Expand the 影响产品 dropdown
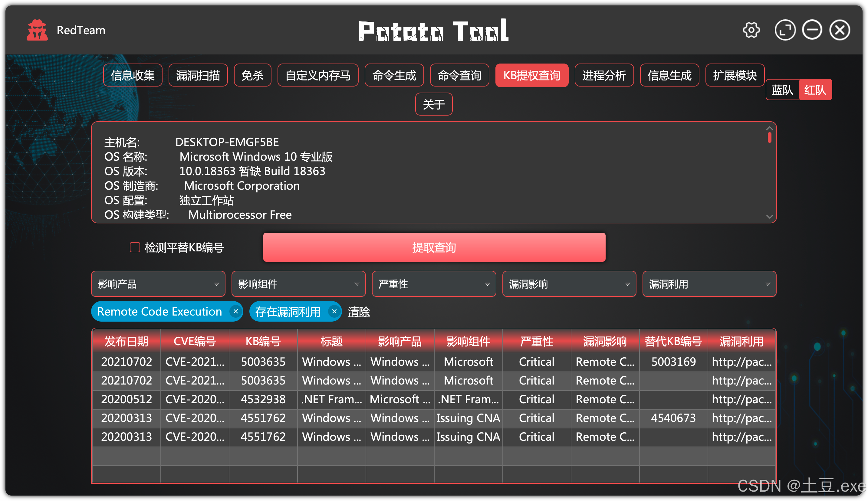 pyautogui.click(x=158, y=284)
